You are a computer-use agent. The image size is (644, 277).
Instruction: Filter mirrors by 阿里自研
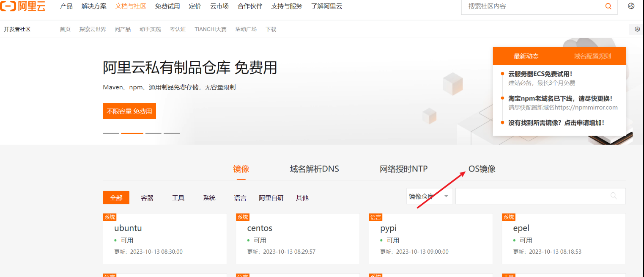point(271,198)
